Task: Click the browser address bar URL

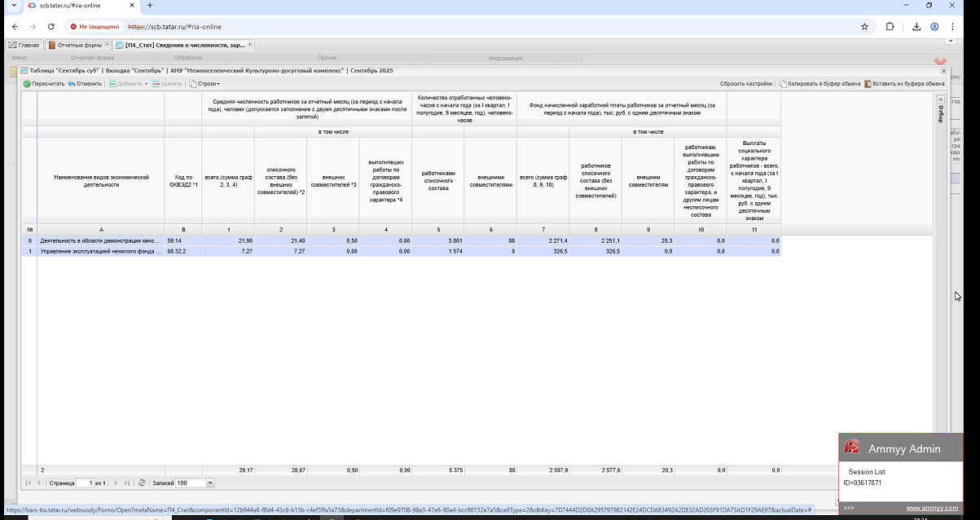Action: coord(174,27)
